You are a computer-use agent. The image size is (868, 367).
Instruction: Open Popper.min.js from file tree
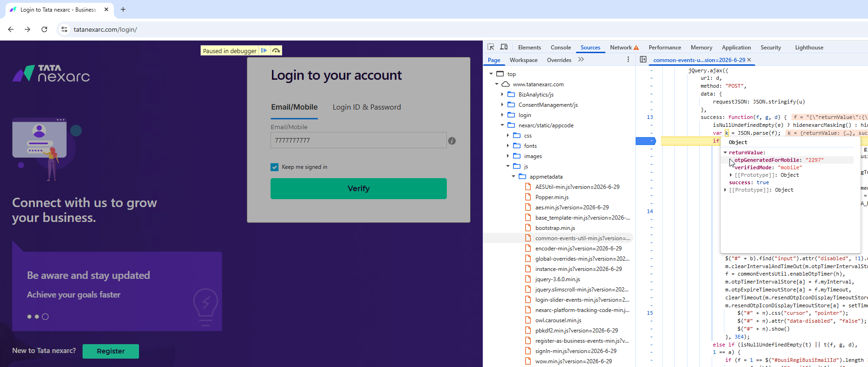coord(552,197)
